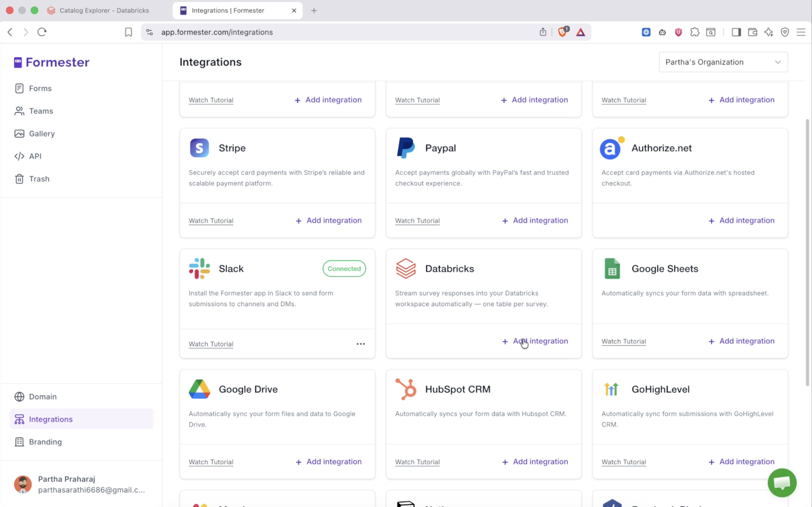Go to Gallery in the sidebar
This screenshot has height=507, width=812.
pyautogui.click(x=34, y=133)
